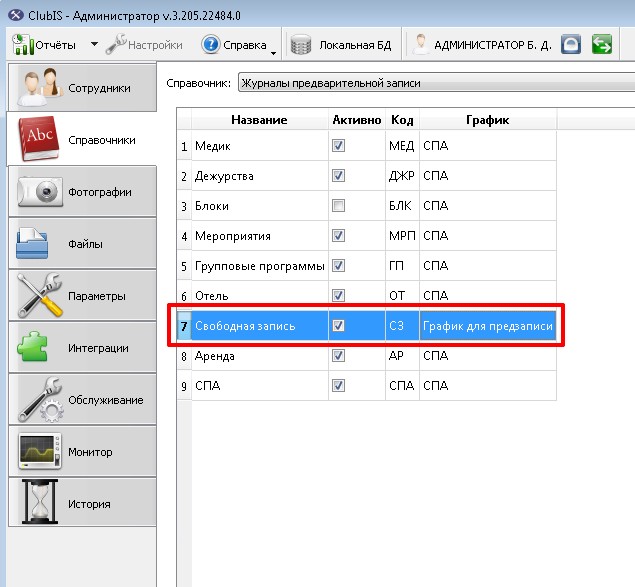Open the Сотрудники section with people icon

tap(40, 87)
